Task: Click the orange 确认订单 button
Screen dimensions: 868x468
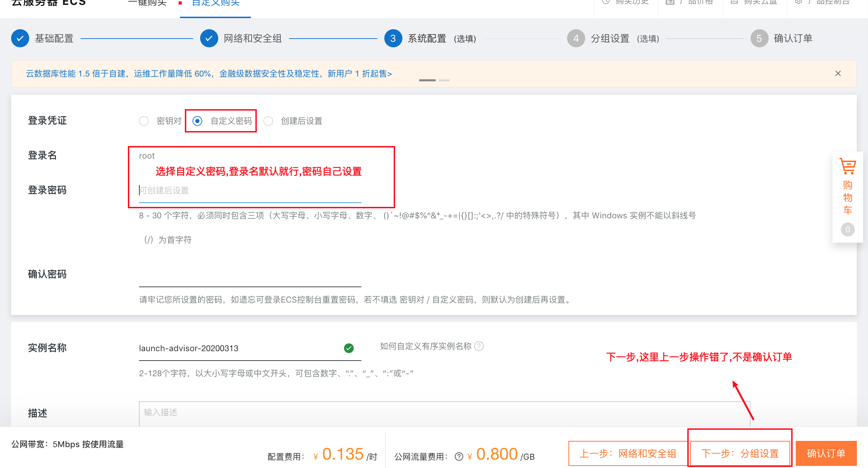Action: click(x=826, y=453)
